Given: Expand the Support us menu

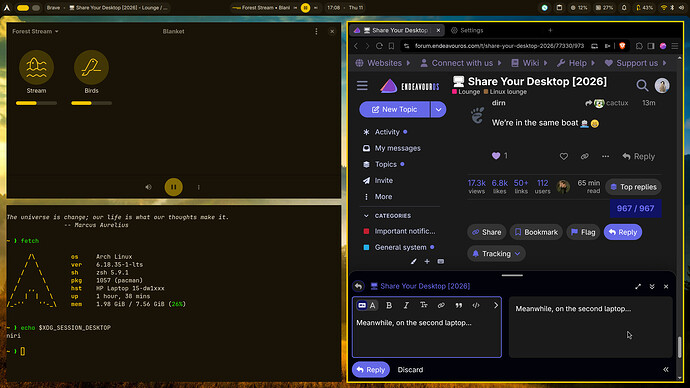Looking at the screenshot, I should click(636, 63).
